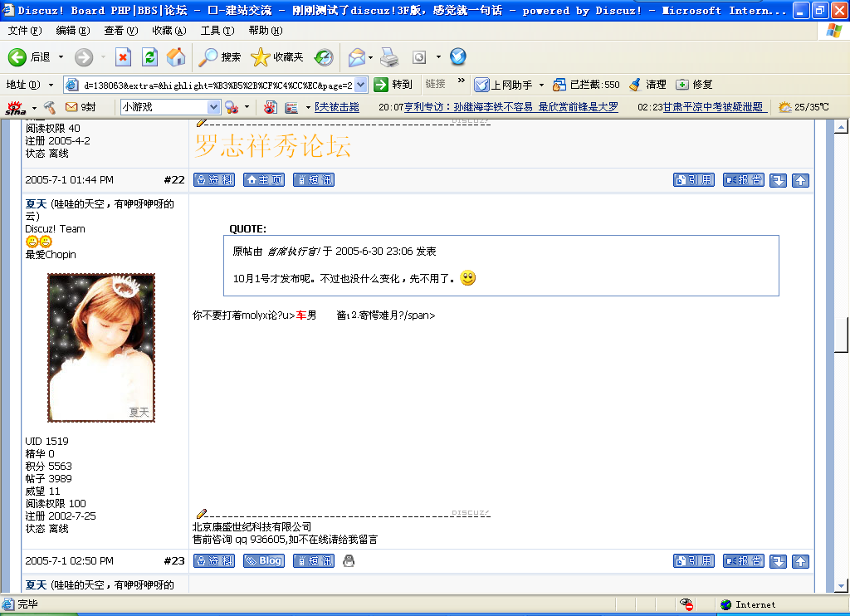Expand the 链接 links chevron »

(462, 81)
